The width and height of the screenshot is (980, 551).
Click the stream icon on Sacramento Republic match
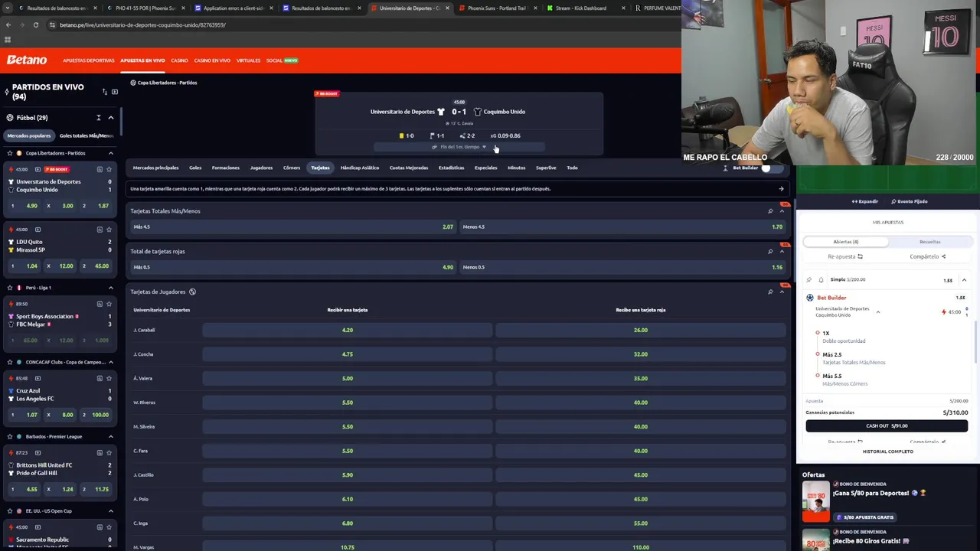tap(38, 527)
